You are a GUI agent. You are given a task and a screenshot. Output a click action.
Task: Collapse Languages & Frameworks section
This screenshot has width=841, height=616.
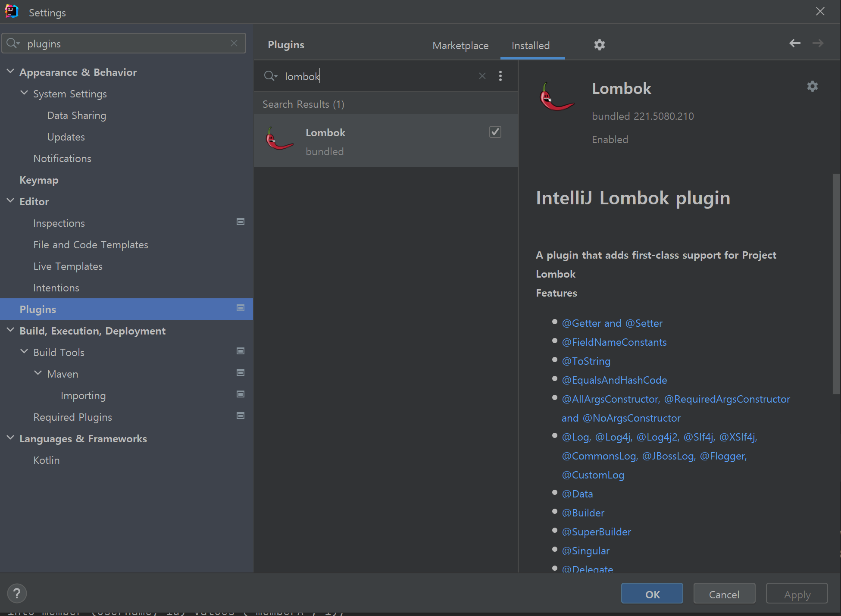click(10, 438)
